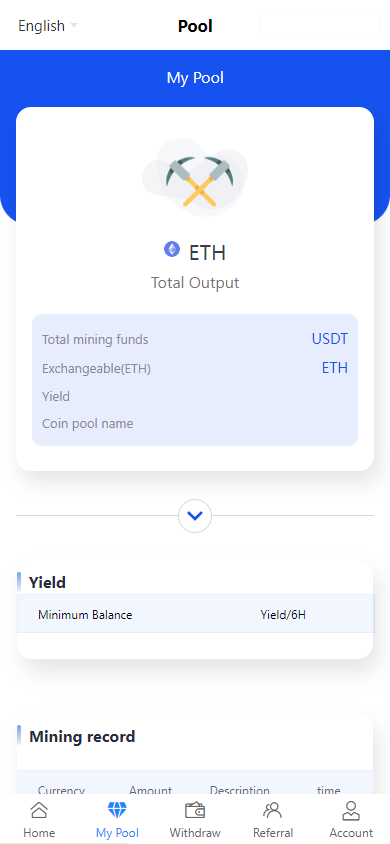Click the blue ETH exchangeable value
The height and width of the screenshot is (844, 390).
335,368
